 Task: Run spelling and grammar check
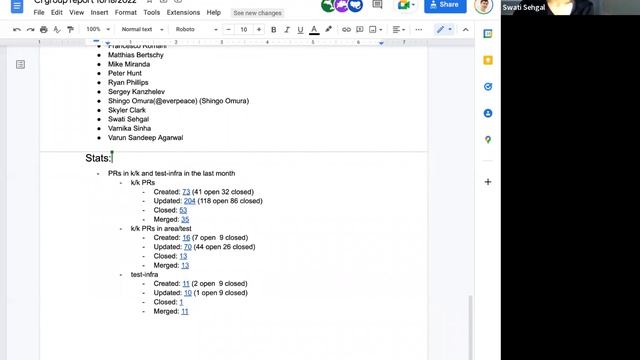click(x=57, y=29)
